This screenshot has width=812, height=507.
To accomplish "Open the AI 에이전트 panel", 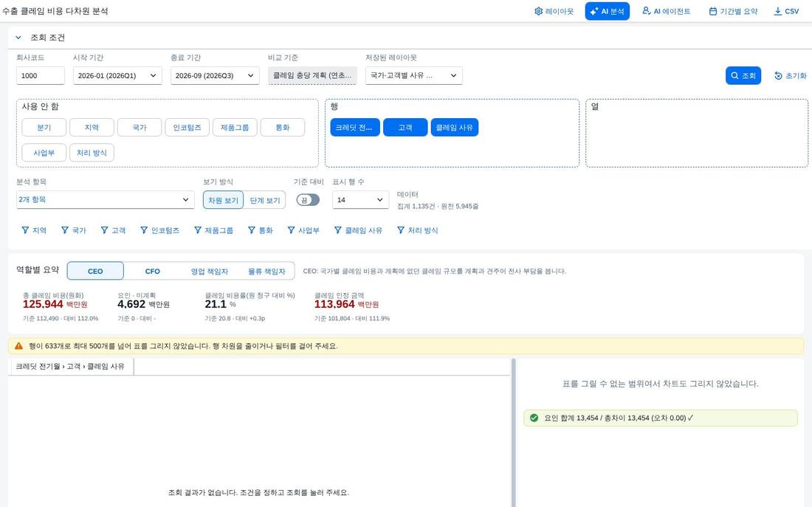I will (666, 11).
